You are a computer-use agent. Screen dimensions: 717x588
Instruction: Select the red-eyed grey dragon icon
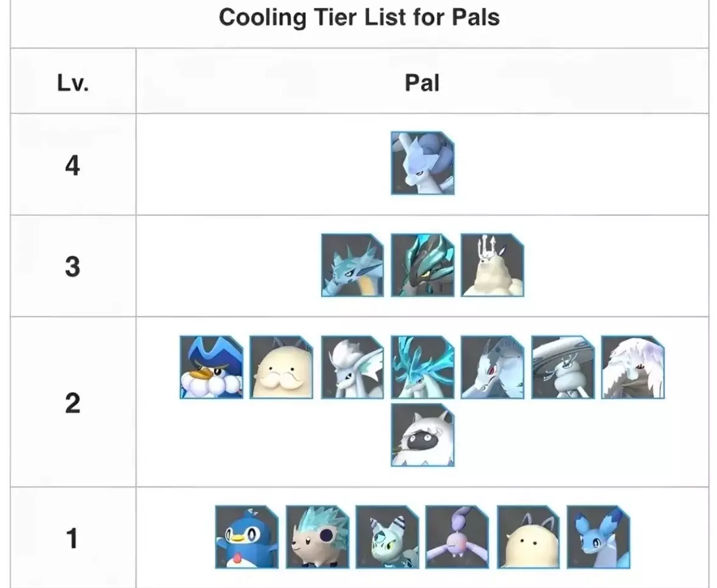[492, 367]
